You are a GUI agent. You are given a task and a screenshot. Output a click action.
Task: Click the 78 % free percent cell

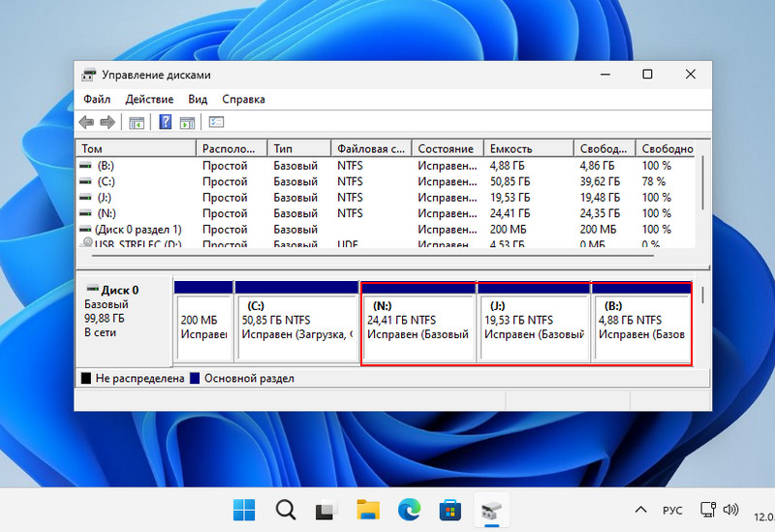654,181
